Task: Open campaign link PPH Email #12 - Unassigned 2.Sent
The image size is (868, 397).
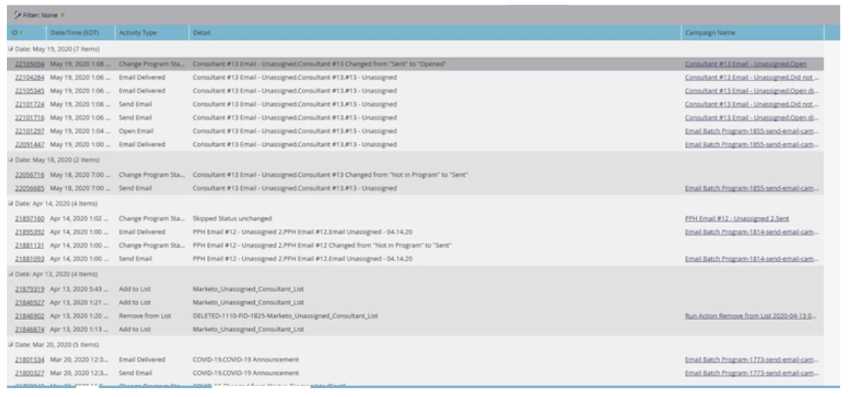Action: [x=737, y=219]
